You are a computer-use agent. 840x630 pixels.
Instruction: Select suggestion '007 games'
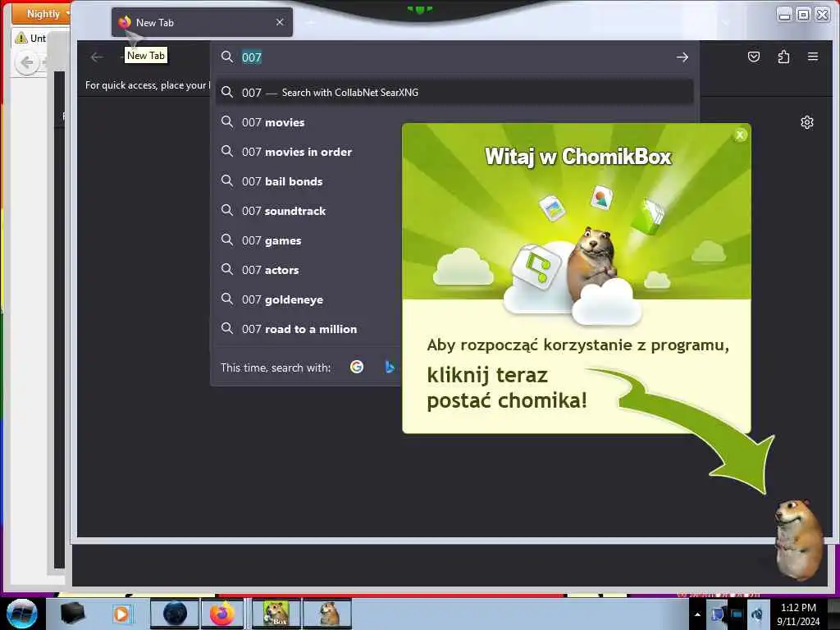tap(308, 240)
